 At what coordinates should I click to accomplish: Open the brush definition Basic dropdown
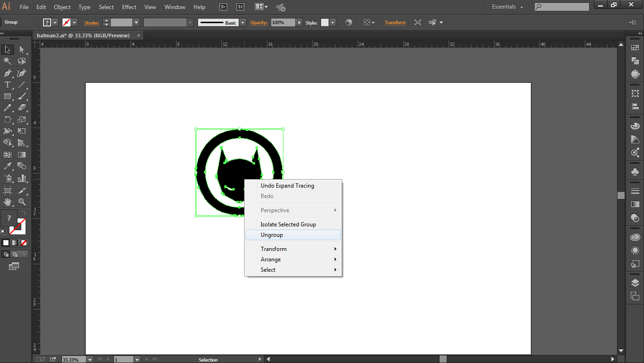243,22
